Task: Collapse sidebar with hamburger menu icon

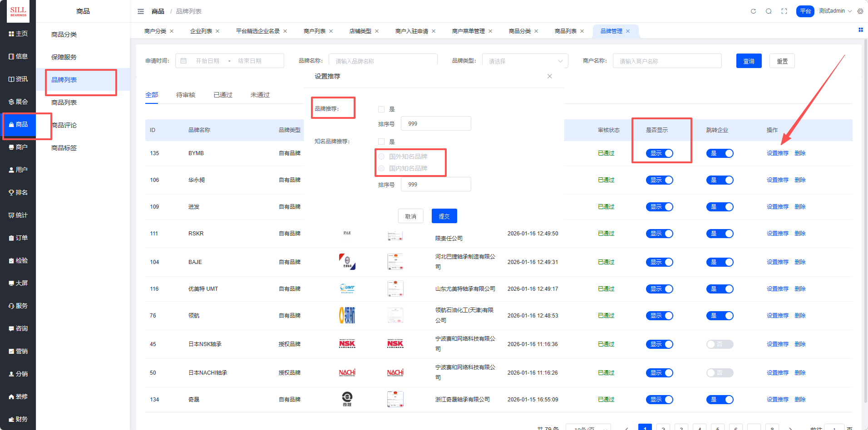Action: (141, 11)
